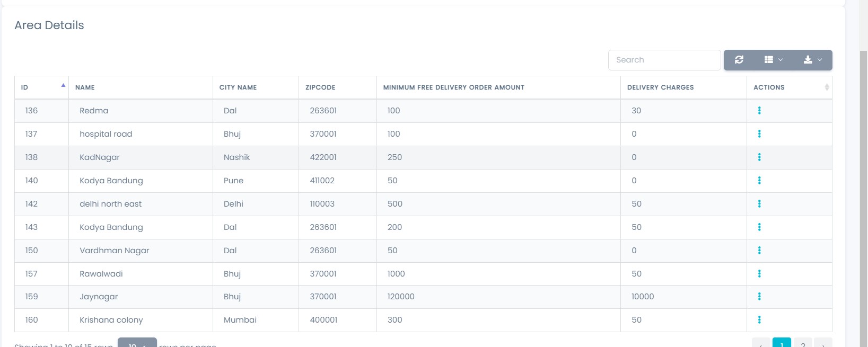Open actions menu for Jaynagar row
This screenshot has width=868, height=347.
click(759, 297)
